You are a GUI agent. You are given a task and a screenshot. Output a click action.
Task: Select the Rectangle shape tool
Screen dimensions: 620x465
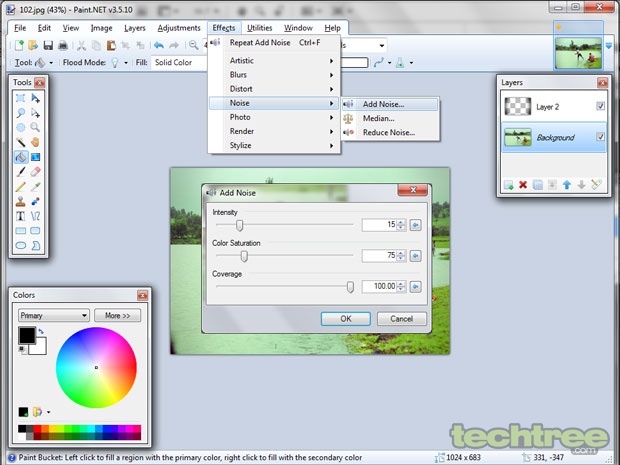tap(21, 231)
